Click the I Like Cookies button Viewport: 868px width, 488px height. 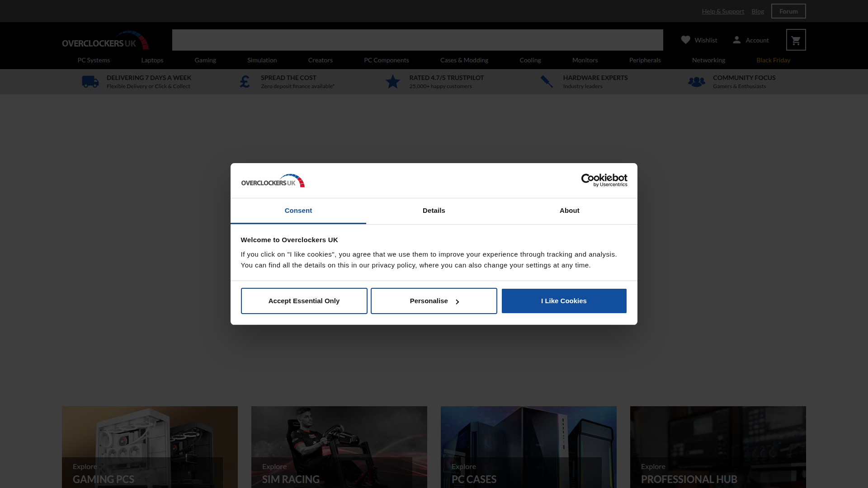564,300
